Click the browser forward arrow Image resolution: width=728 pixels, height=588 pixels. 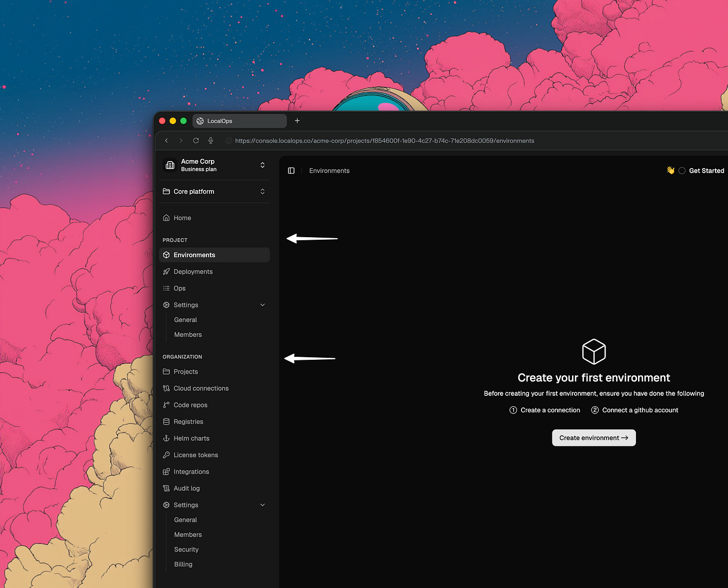(x=181, y=141)
